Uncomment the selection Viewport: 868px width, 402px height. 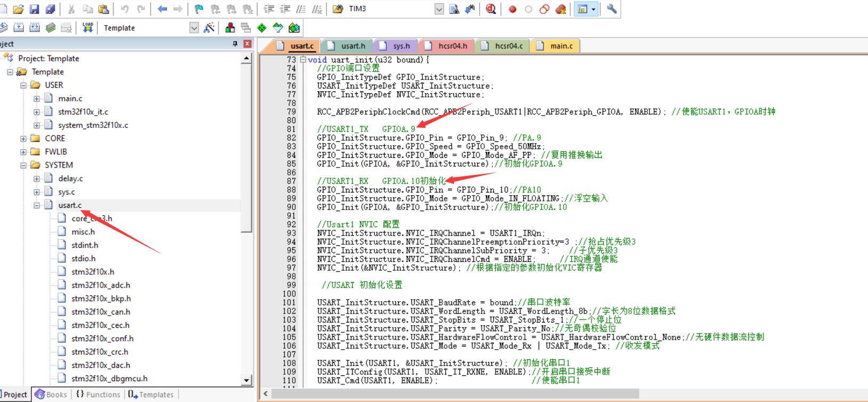click(317, 9)
